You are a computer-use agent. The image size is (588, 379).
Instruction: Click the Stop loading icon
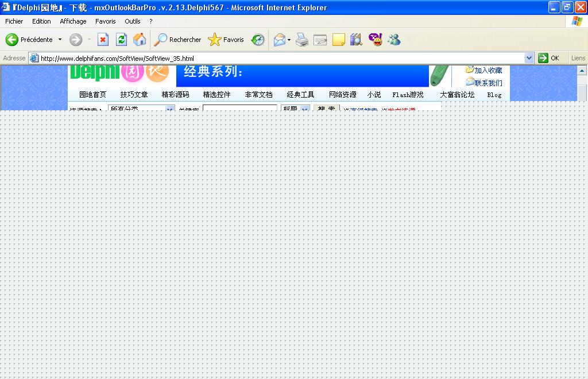(x=103, y=40)
